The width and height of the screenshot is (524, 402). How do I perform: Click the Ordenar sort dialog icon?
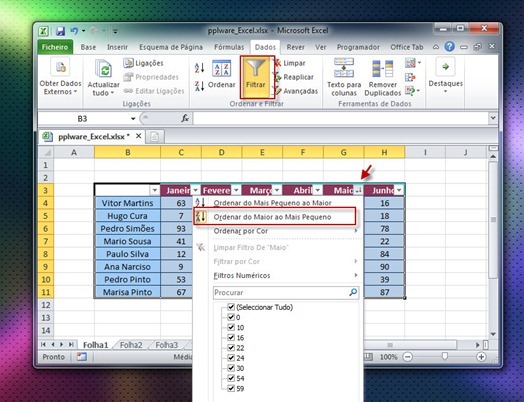[222, 68]
